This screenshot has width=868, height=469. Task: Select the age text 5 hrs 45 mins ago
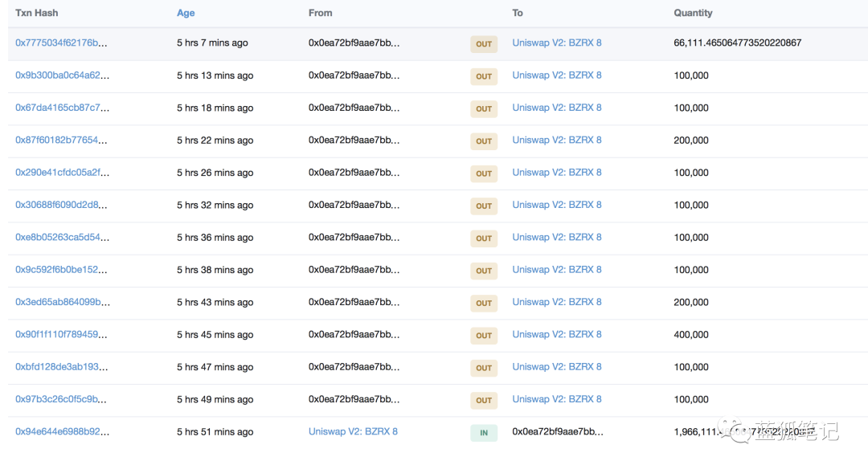point(215,335)
